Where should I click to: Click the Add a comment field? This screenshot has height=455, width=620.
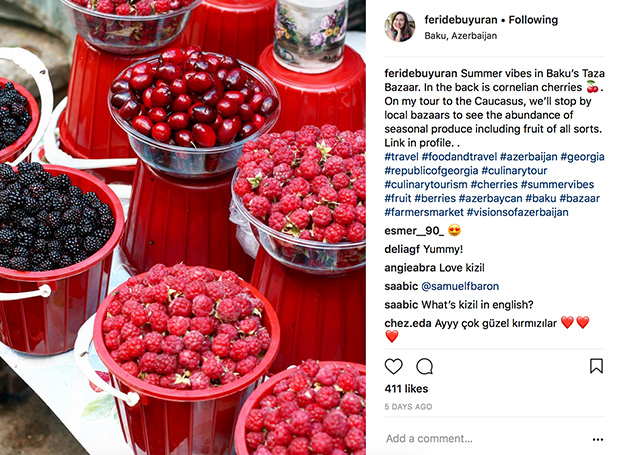click(429, 438)
